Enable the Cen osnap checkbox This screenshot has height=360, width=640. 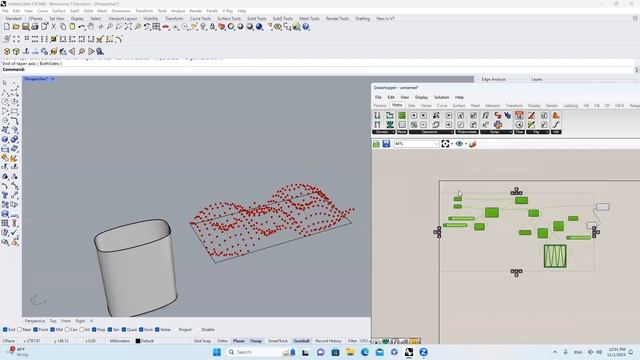click(x=67, y=329)
